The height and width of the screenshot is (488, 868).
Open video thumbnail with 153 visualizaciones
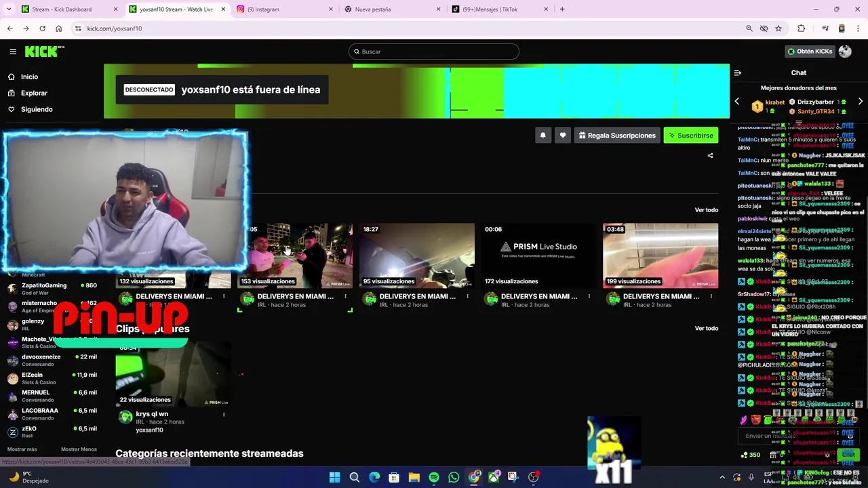[x=295, y=256]
